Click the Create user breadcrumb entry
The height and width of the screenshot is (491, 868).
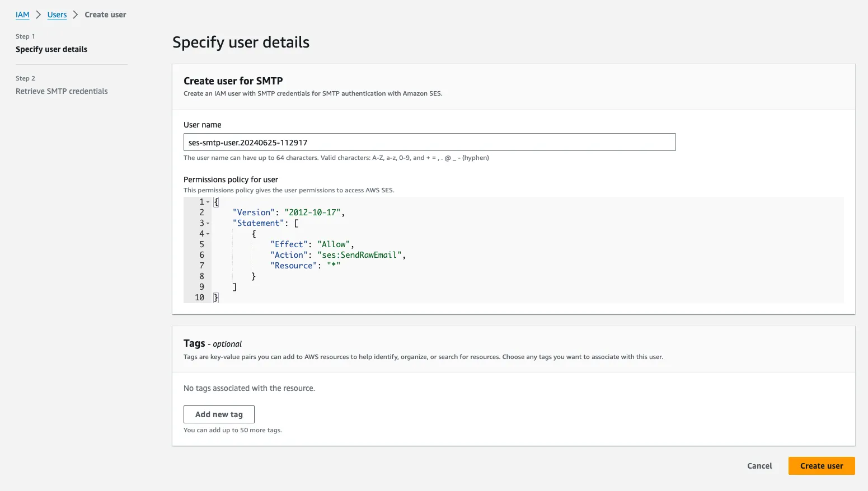[105, 15]
